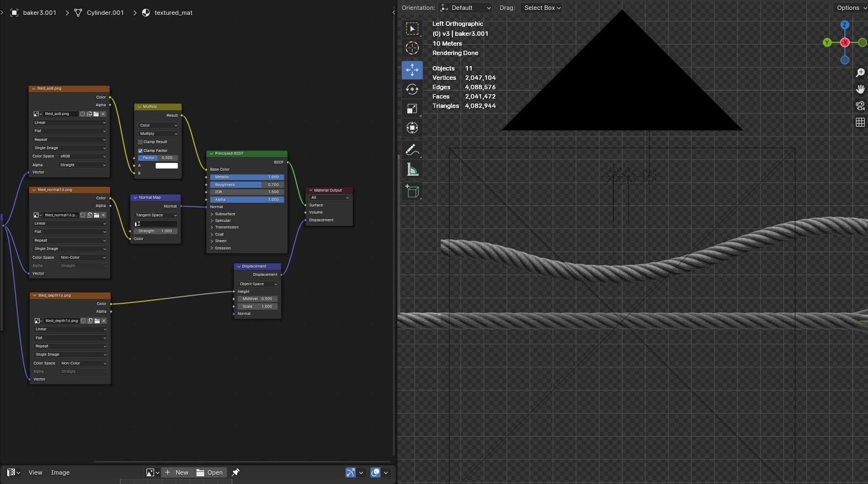Switch perspective/orthographic grid icon
Viewport: 868px width, 484px height.
[860, 122]
